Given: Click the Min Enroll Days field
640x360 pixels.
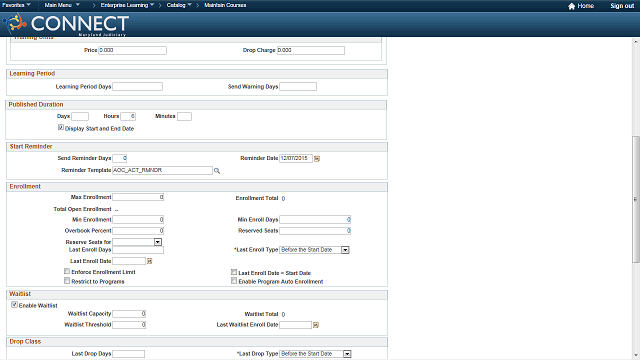Looking at the screenshot, I should (x=315, y=220).
